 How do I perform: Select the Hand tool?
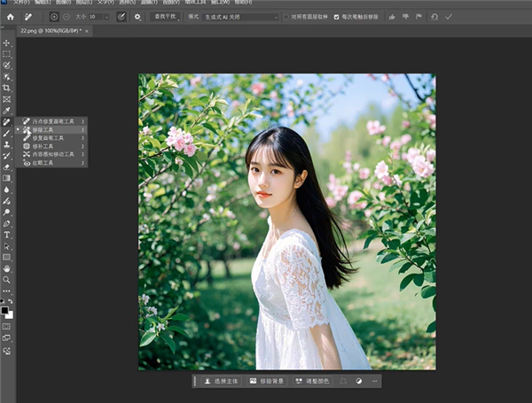(x=6, y=268)
